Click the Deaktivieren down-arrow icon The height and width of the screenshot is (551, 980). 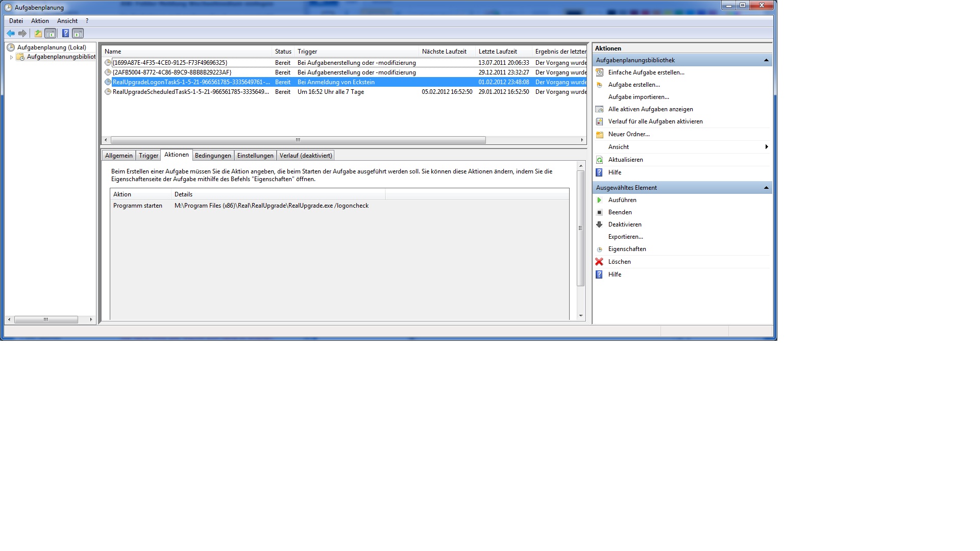[600, 224]
